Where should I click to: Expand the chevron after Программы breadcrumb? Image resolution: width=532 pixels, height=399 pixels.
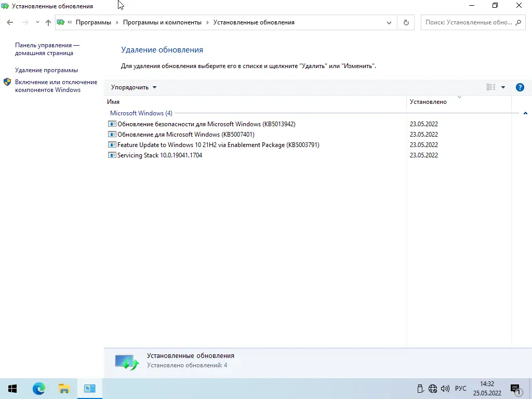117,22
